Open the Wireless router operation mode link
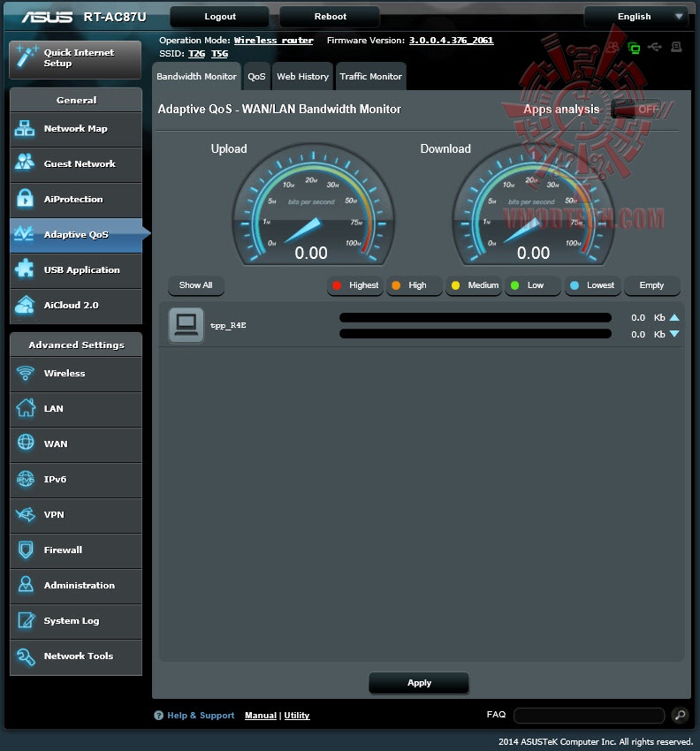The image size is (700, 751). 274,41
